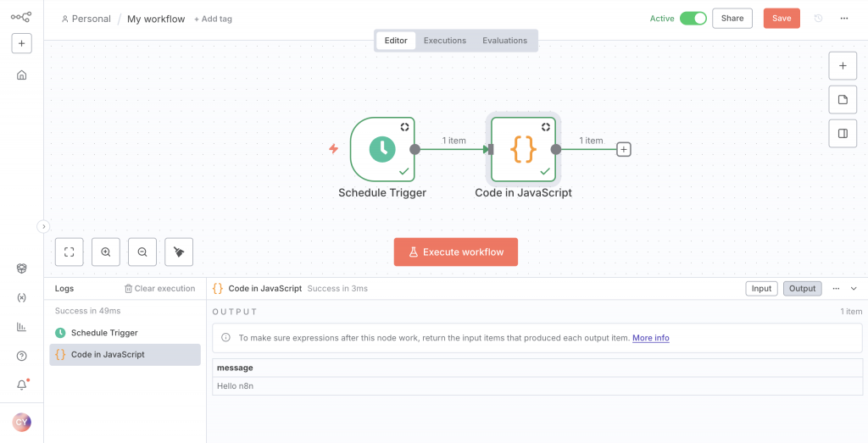Click the n8n logo icon
This screenshot has height=443, width=868.
coord(21,17)
